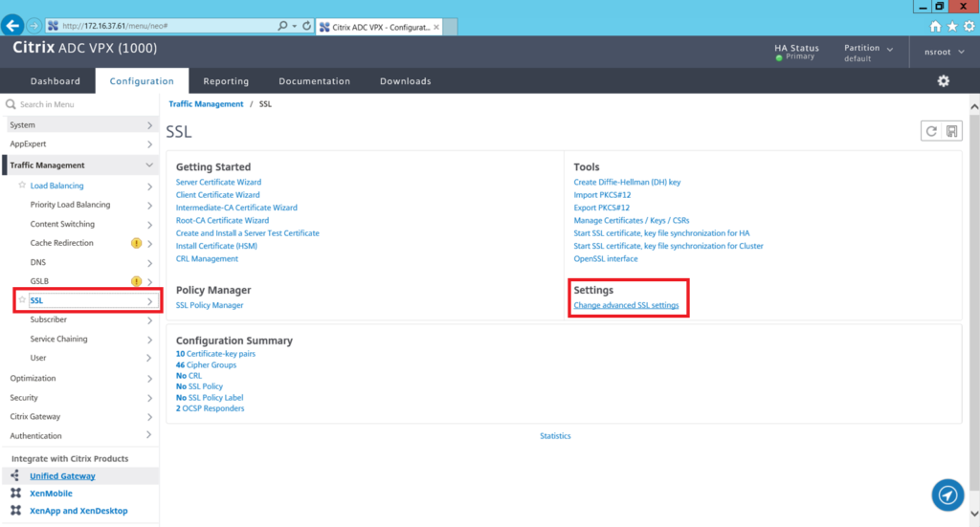Open browser favorites star icon
This screenshot has height=527, width=980.
point(952,26)
